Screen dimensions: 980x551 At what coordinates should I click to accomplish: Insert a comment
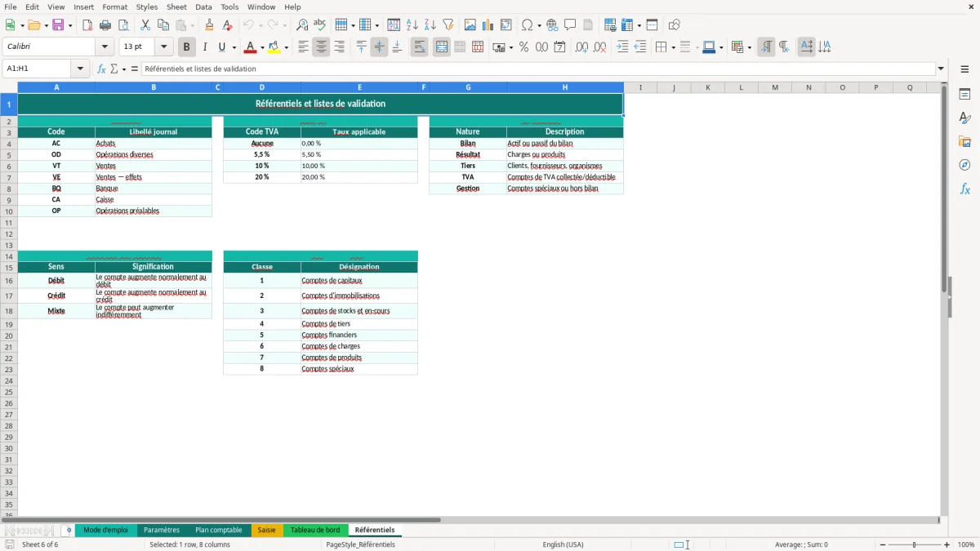coord(570,25)
